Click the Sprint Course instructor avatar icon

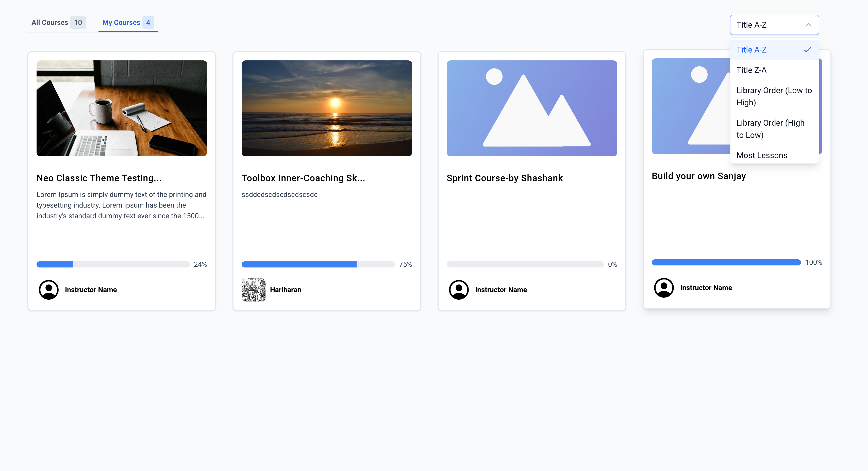click(x=459, y=289)
